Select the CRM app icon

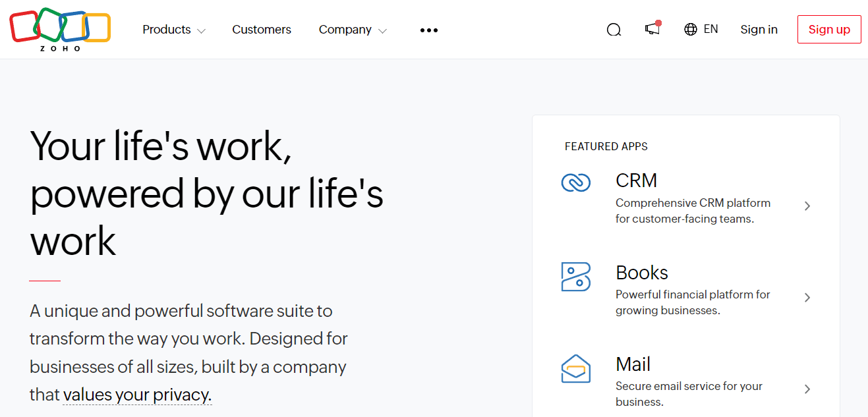coord(575,183)
